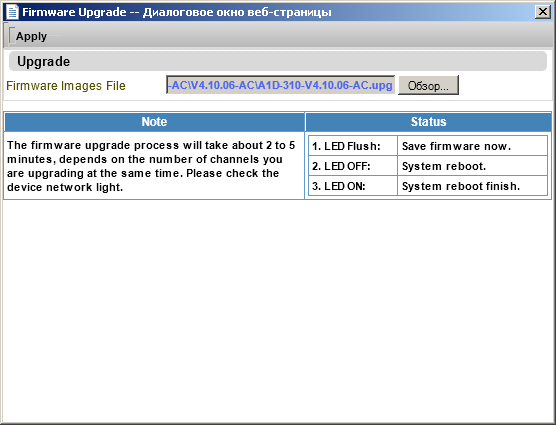Click the Status column header
Screen dimensions: 556x425
point(428,122)
